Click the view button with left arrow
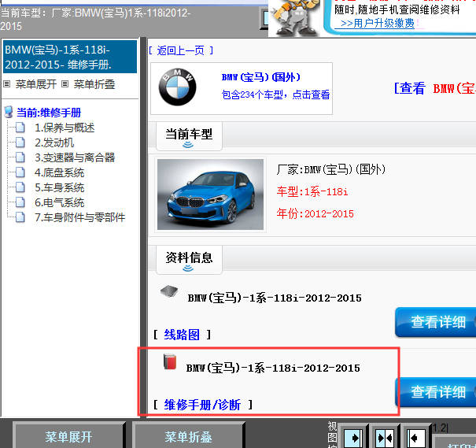476x448 pixels. 416,438
